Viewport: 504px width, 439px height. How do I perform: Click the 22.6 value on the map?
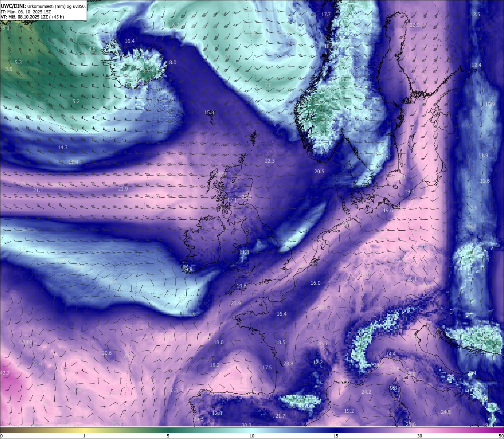(x=37, y=364)
